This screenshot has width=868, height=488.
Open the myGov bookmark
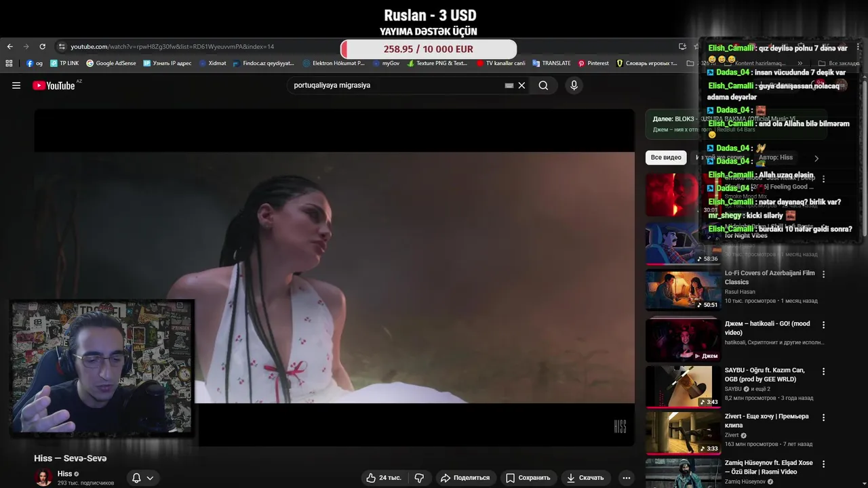(386, 63)
